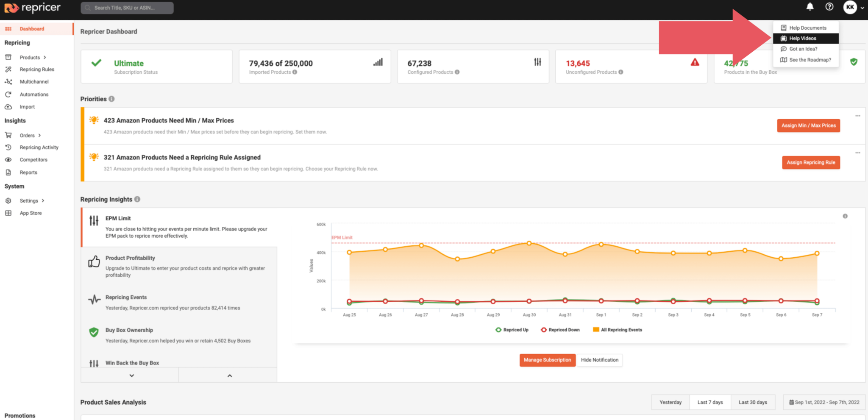Click the Repricer logo
The height and width of the screenshot is (420, 868).
33,8
